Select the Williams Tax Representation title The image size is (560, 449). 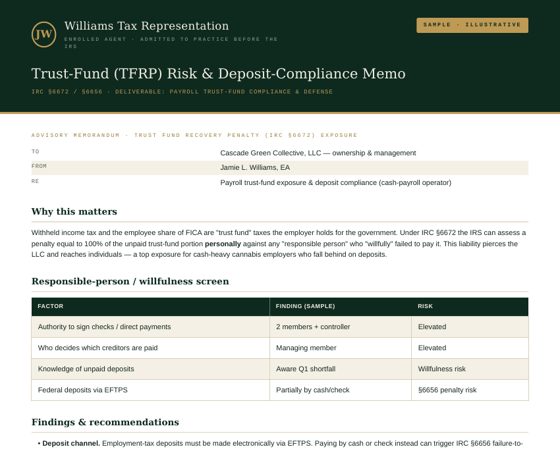click(146, 26)
